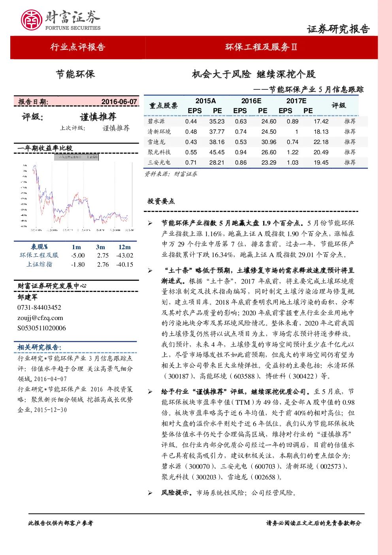Click license number S0530511020006
Viewport: 392px width, 555px height.
click(x=41, y=328)
